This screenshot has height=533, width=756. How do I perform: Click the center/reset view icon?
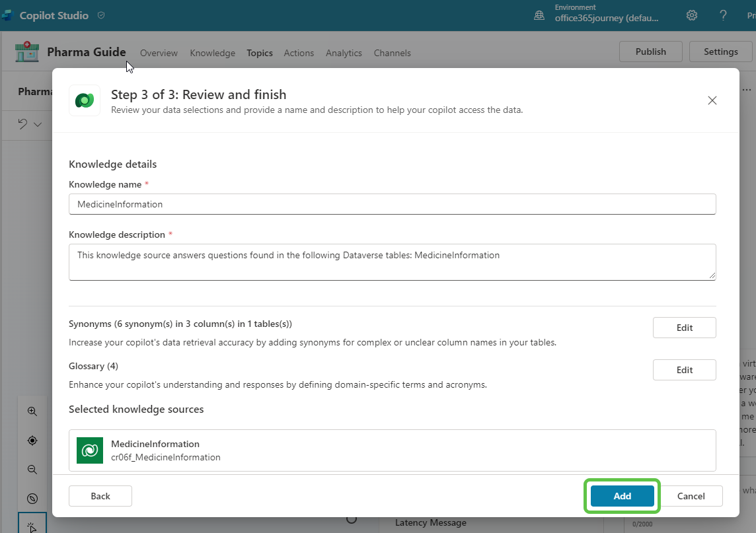pos(32,441)
